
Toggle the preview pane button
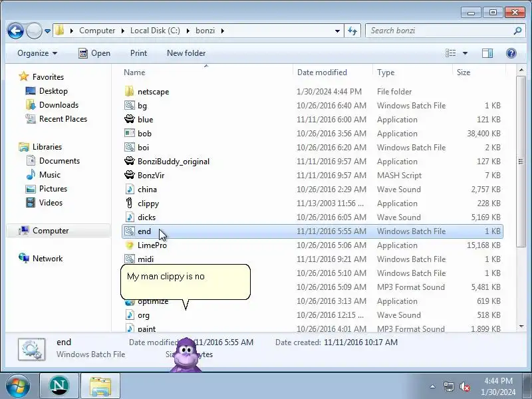coord(487,53)
